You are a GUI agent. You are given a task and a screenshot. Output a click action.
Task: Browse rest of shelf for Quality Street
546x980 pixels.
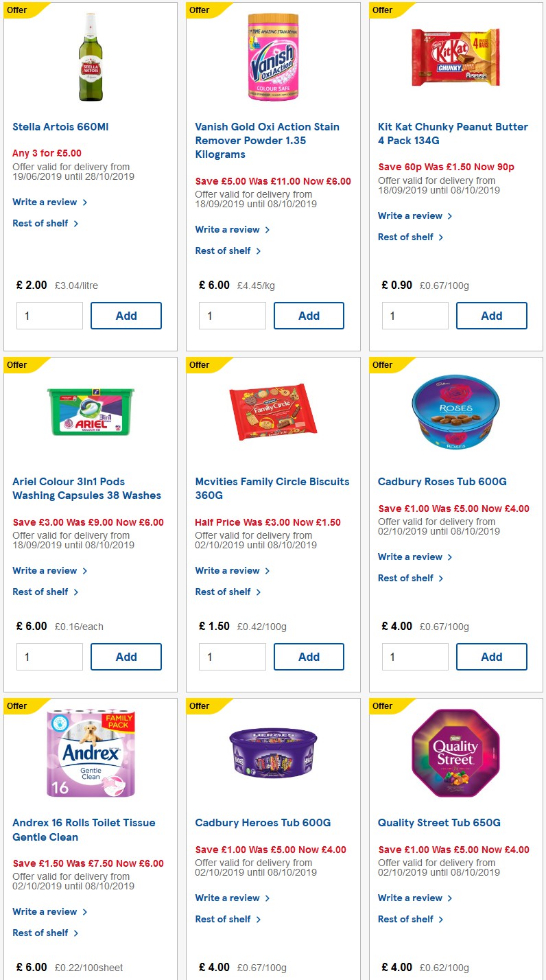(x=407, y=919)
